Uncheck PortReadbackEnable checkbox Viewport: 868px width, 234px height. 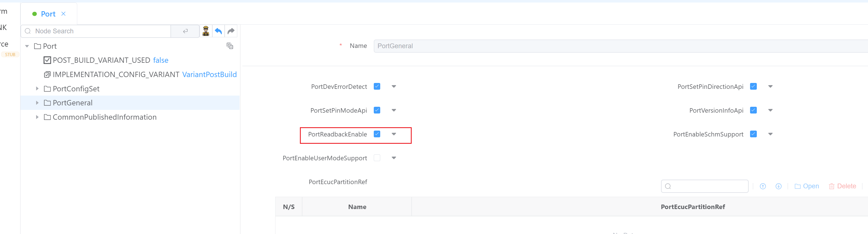coord(377,134)
